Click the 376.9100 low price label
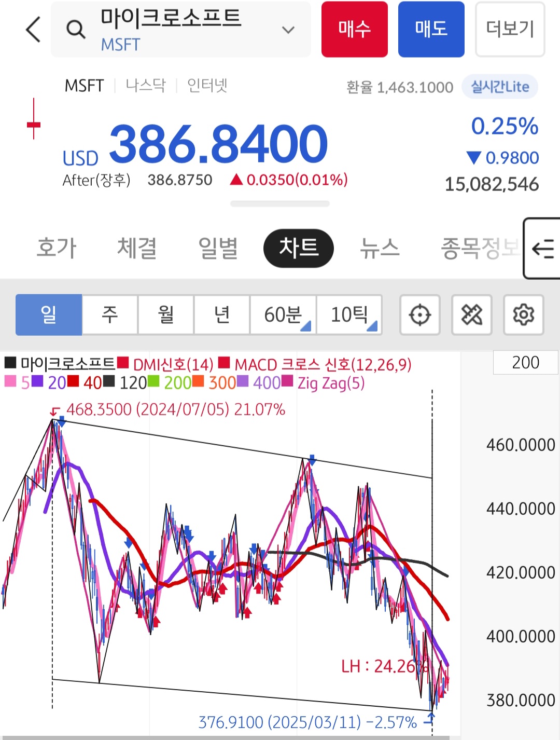 click(307, 722)
